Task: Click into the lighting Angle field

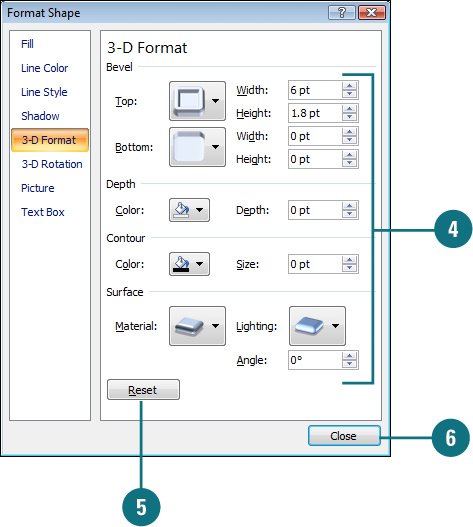Action: pyautogui.click(x=315, y=360)
